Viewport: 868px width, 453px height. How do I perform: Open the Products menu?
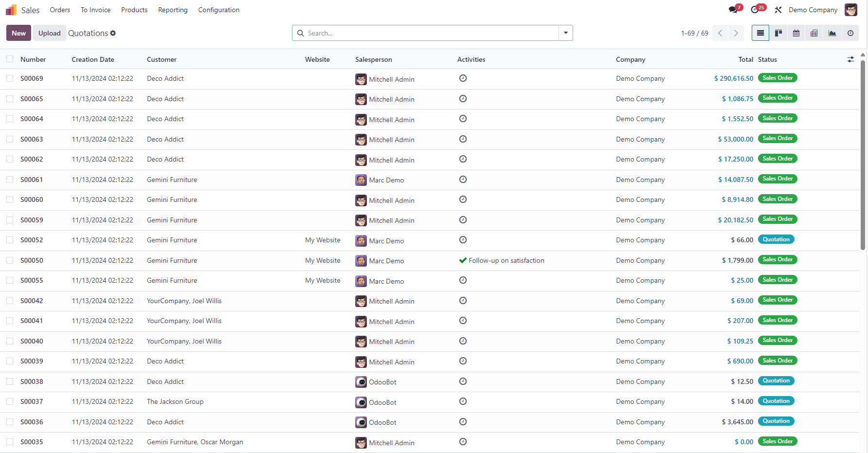[x=134, y=10]
